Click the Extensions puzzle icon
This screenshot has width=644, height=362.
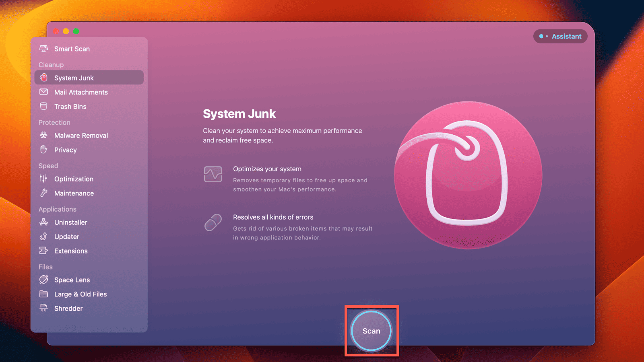coord(43,251)
